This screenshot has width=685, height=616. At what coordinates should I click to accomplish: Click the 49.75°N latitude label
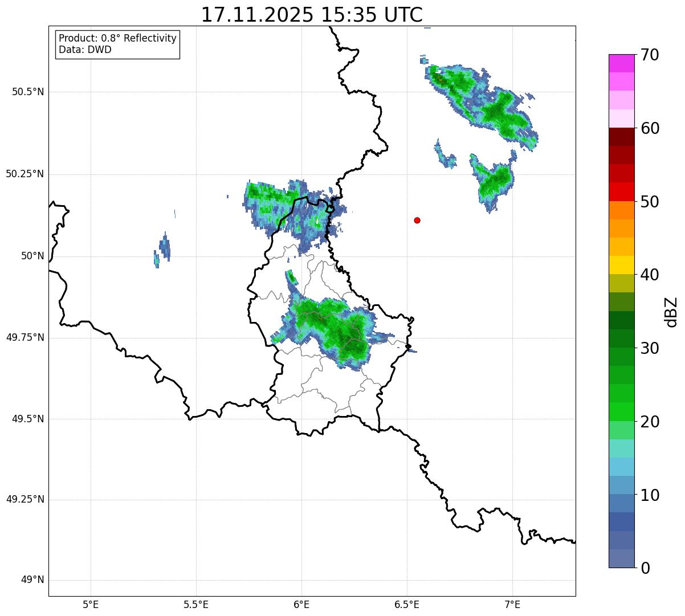[x=25, y=337]
